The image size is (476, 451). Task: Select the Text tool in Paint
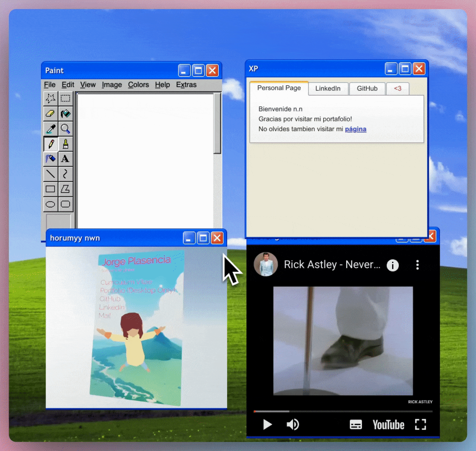coord(65,159)
